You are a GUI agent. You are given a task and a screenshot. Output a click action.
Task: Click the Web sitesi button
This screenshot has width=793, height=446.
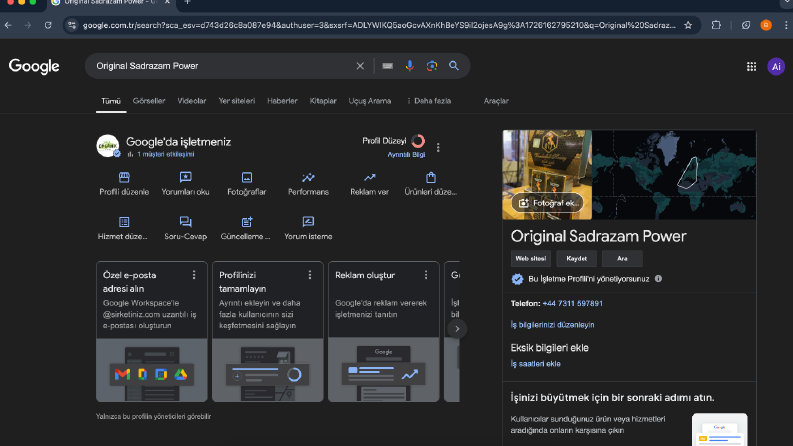click(x=531, y=258)
